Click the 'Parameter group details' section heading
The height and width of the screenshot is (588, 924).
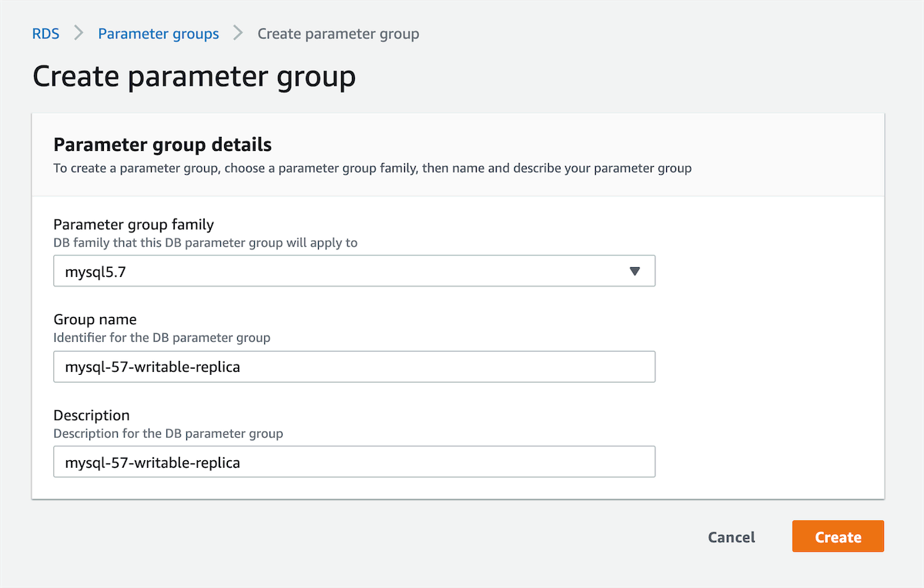(162, 144)
